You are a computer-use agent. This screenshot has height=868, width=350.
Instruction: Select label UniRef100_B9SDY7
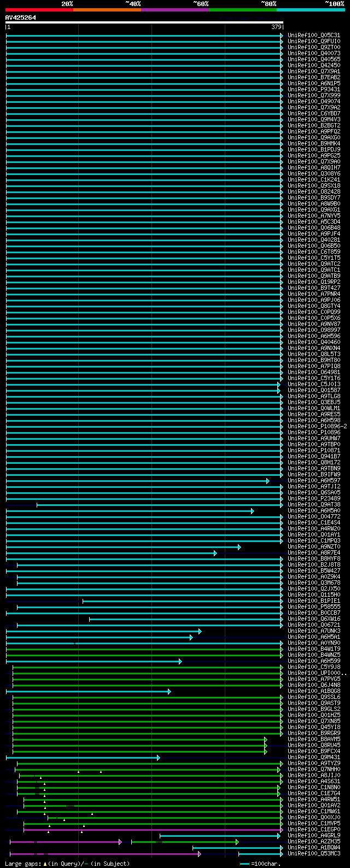314,197
